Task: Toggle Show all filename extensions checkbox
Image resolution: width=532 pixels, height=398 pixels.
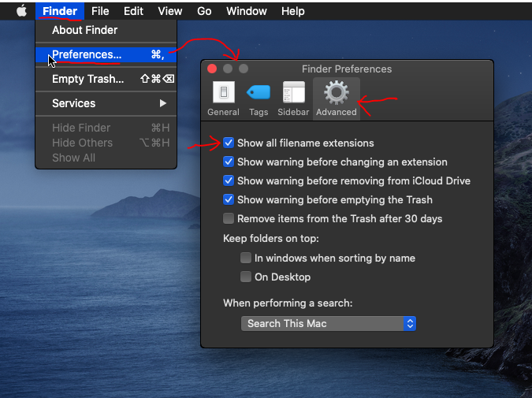Action: tap(229, 143)
